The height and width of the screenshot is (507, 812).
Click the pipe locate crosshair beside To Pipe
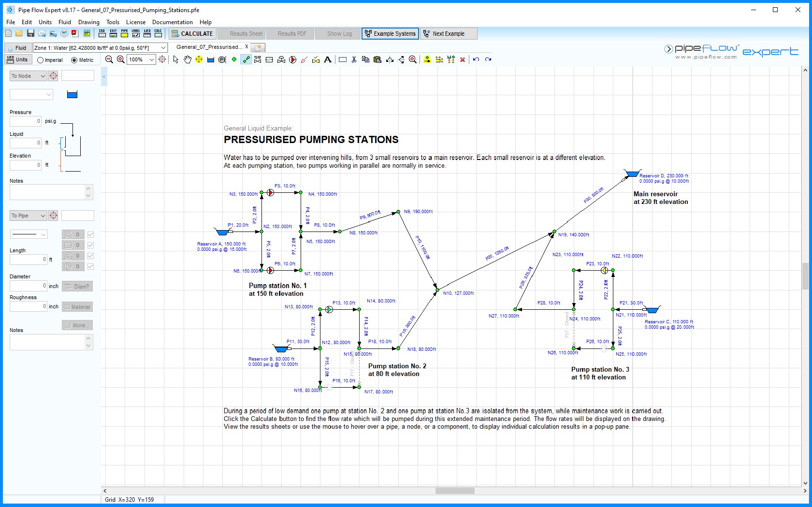(x=53, y=216)
